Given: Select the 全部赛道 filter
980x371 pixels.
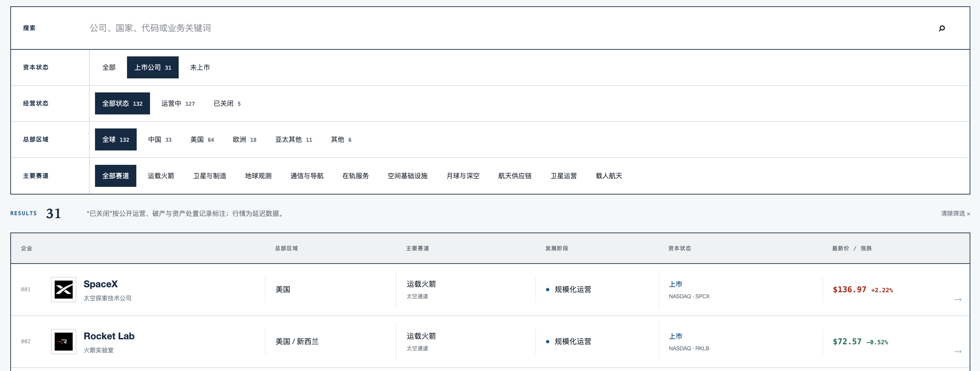Looking at the screenshot, I should pyautogui.click(x=115, y=176).
